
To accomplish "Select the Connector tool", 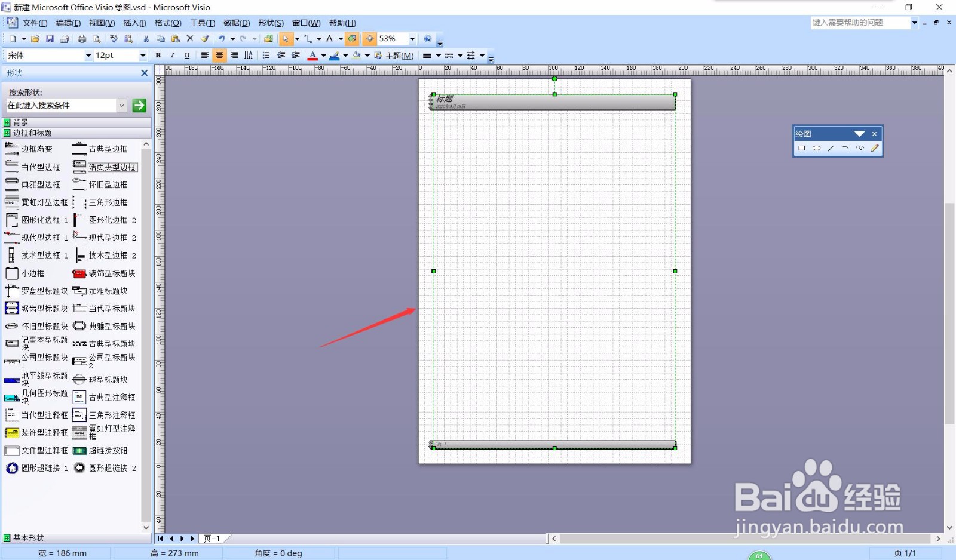I will click(x=308, y=39).
